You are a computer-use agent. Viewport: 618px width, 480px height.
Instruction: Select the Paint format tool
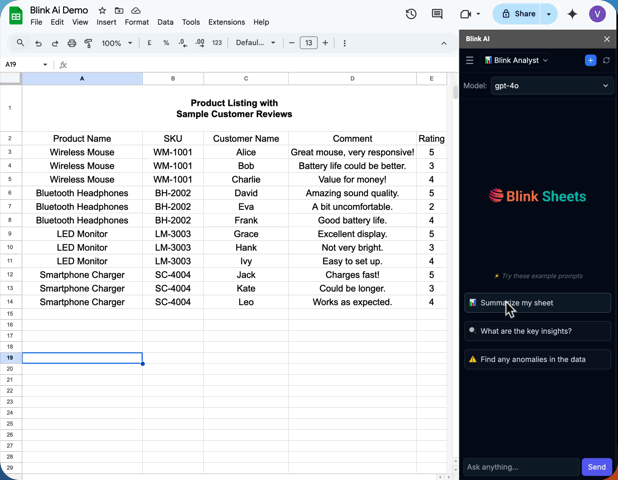coord(88,43)
